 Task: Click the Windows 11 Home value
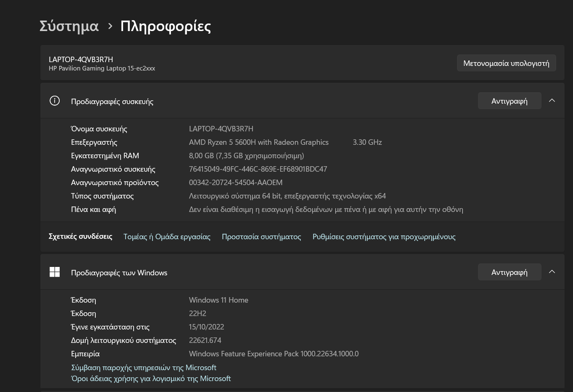[218, 300]
